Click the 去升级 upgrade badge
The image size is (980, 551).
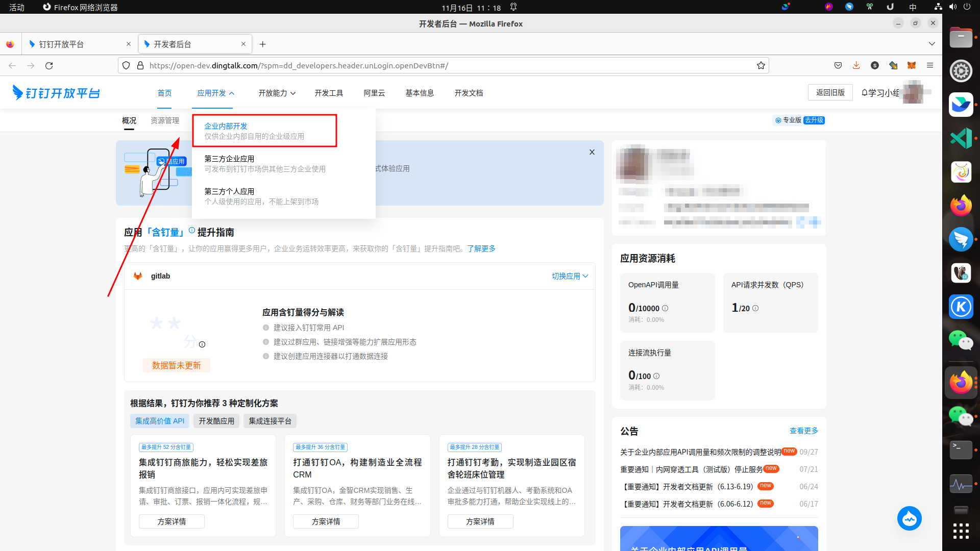coord(814,120)
